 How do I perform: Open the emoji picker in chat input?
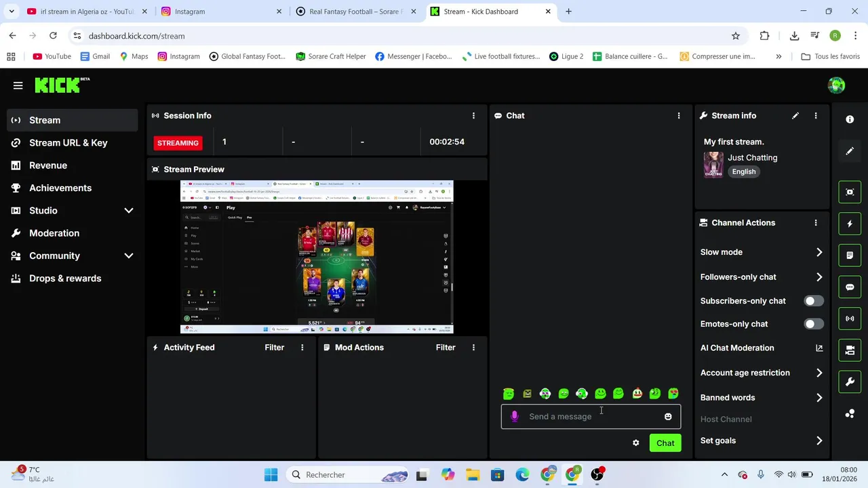click(x=668, y=417)
